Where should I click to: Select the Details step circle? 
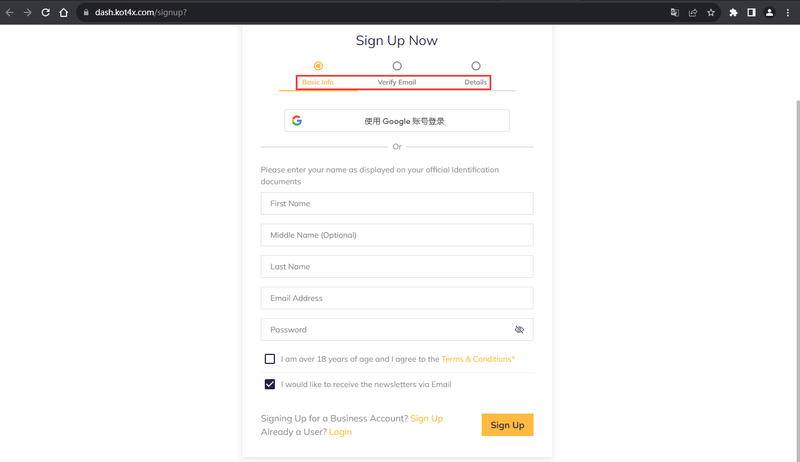[476, 66]
